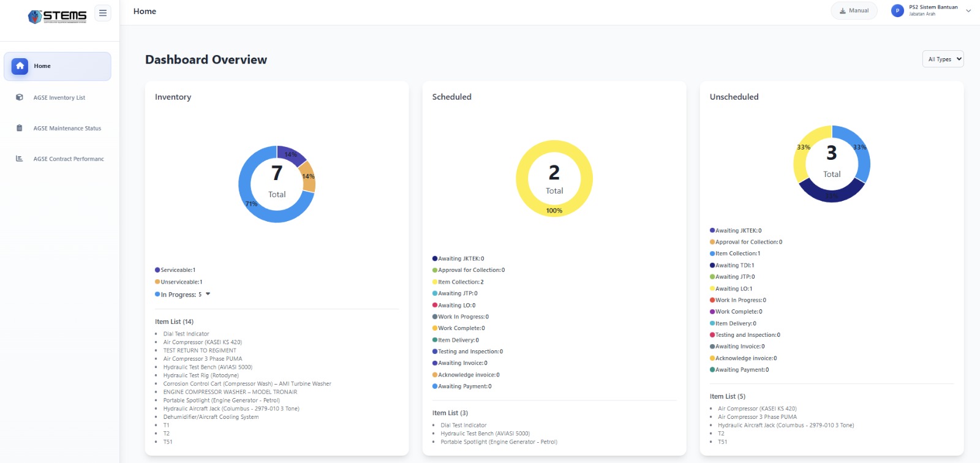Image resolution: width=980 pixels, height=463 pixels.
Task: Expand the In Progress legend arrow
Action: tap(208, 294)
